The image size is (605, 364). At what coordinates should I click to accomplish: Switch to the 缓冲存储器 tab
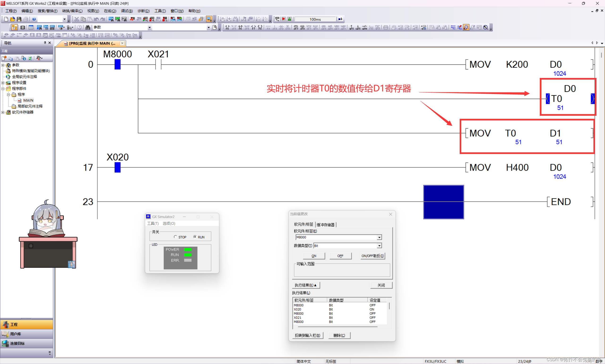325,225
